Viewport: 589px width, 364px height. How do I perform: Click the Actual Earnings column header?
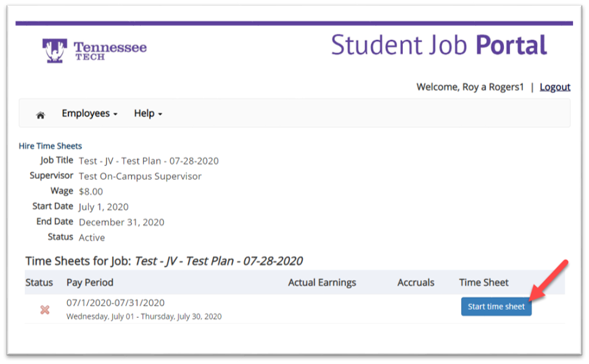tap(322, 283)
